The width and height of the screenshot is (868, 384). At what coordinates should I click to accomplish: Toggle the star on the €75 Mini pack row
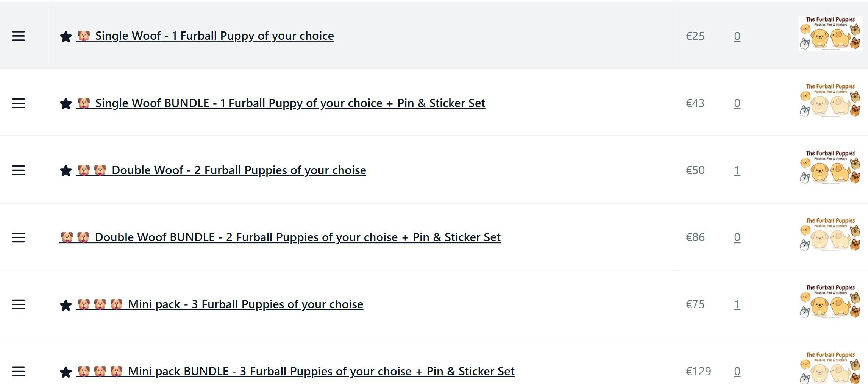pyautogui.click(x=66, y=305)
